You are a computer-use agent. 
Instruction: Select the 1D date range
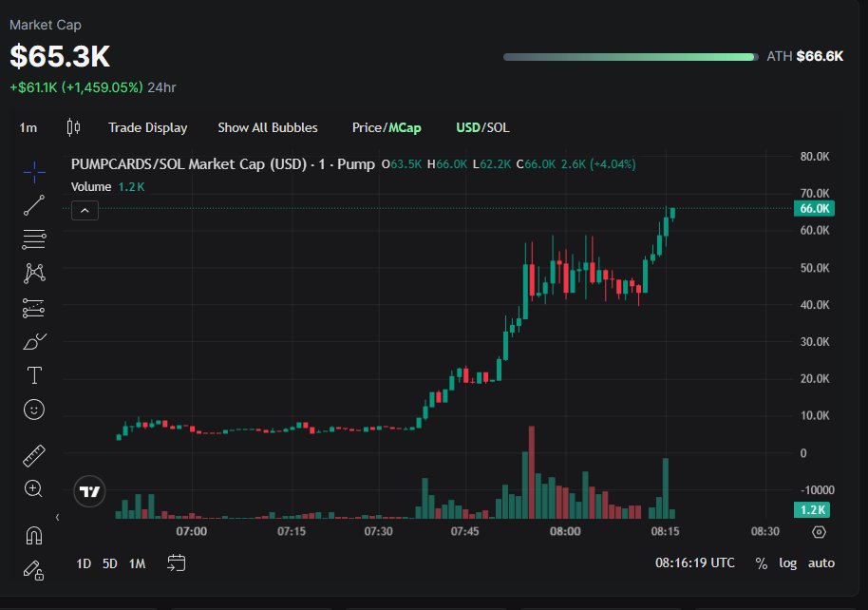(83, 562)
